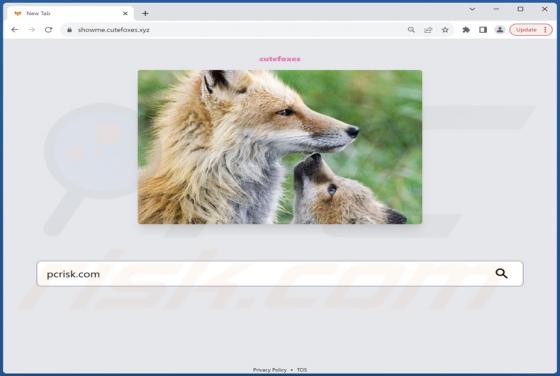This screenshot has height=376, width=560.
Task: Submit search with the magnifier icon
Action: [x=501, y=274]
